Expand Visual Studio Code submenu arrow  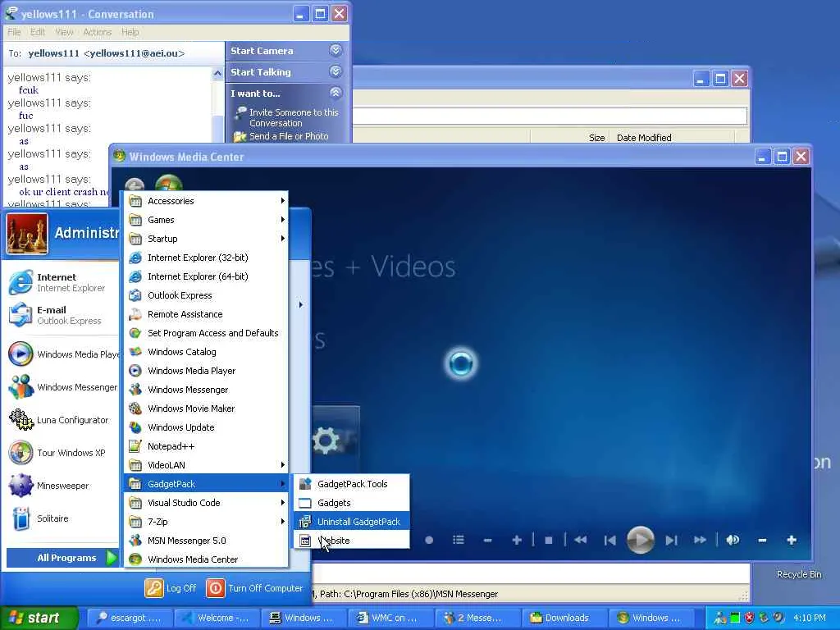pyautogui.click(x=283, y=503)
